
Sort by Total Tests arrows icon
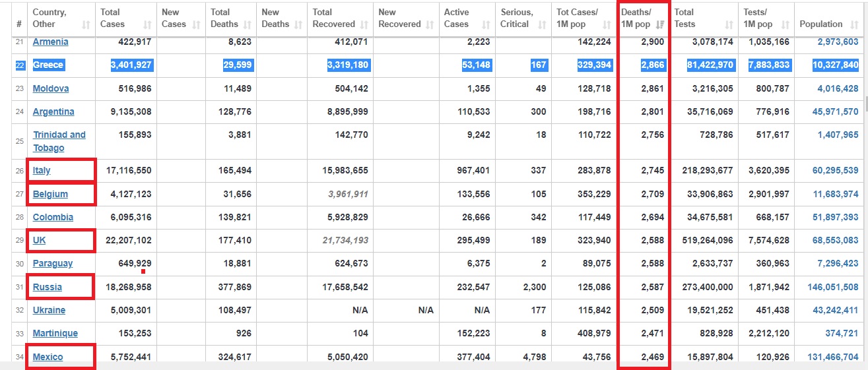(729, 24)
